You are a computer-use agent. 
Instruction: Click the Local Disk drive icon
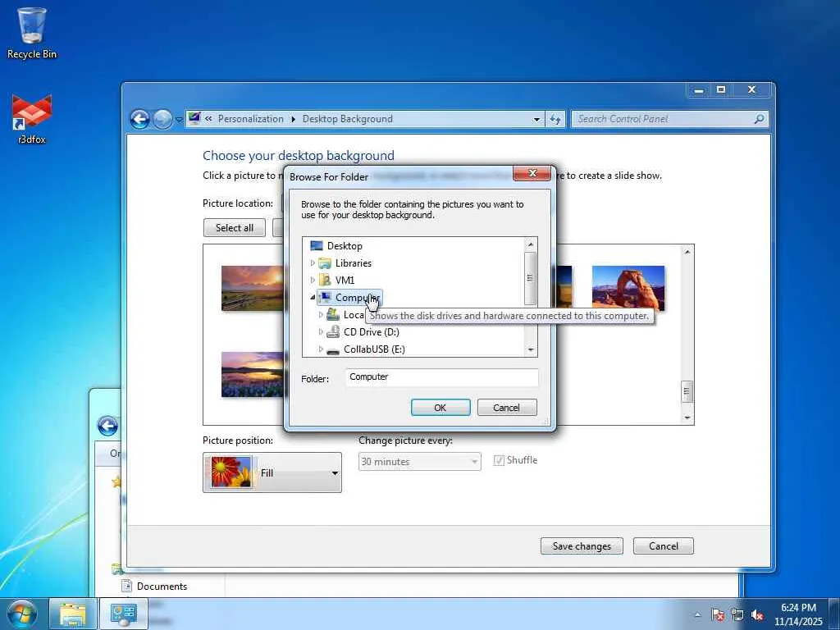333,314
